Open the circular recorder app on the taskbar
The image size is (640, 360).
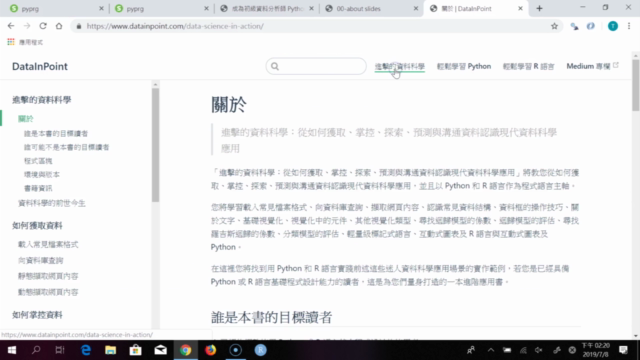click(x=236, y=350)
